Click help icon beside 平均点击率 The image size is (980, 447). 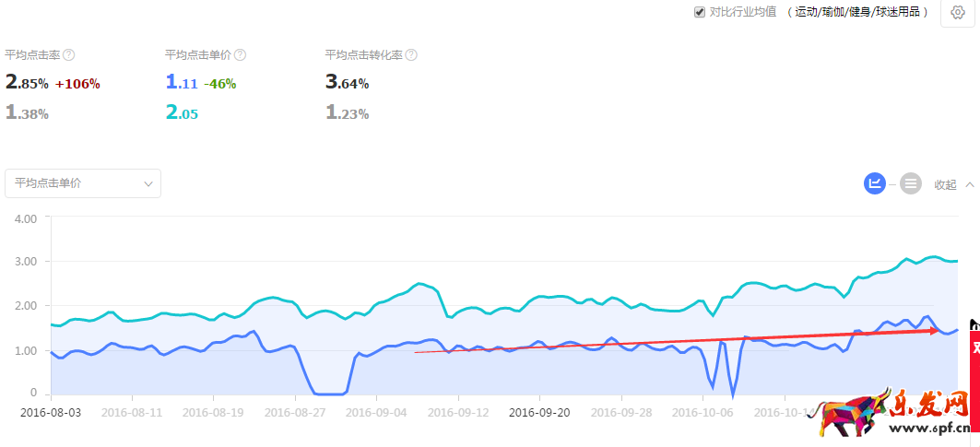click(69, 55)
